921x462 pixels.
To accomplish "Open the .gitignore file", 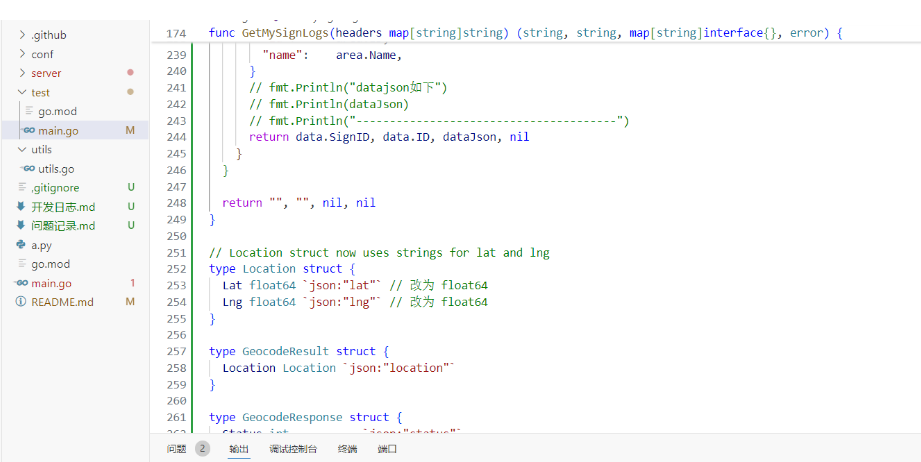I will point(55,188).
